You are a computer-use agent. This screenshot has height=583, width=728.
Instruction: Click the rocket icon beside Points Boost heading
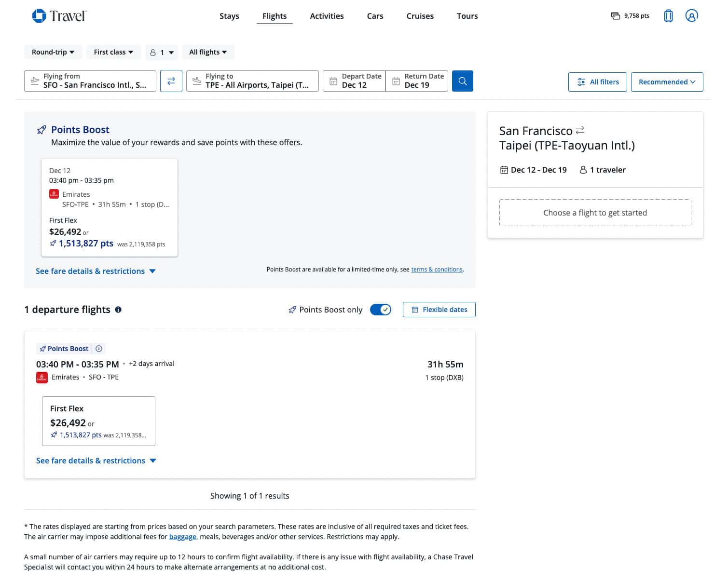41,130
